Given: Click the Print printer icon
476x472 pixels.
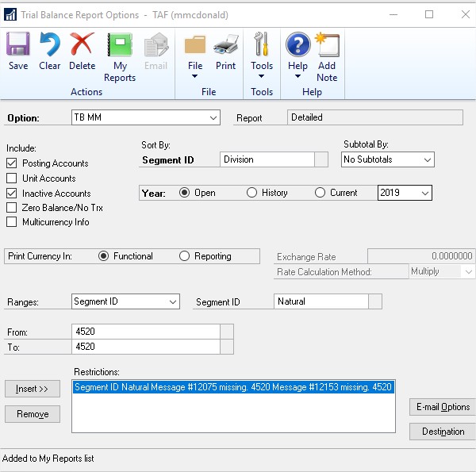Looking at the screenshot, I should click(x=225, y=44).
